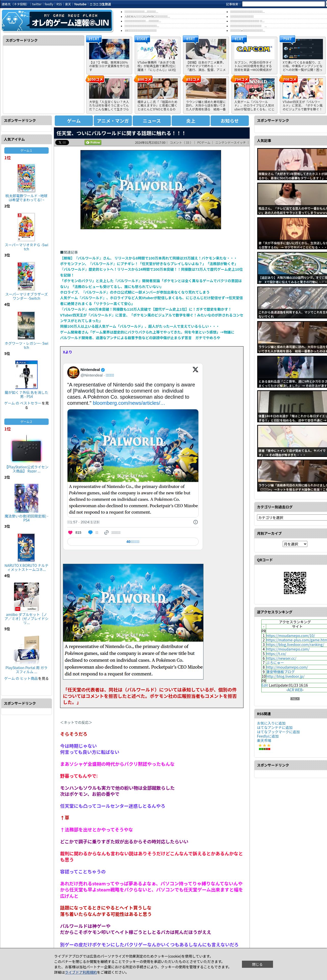Click the Feedlyに追加 link

(x=268, y=736)
